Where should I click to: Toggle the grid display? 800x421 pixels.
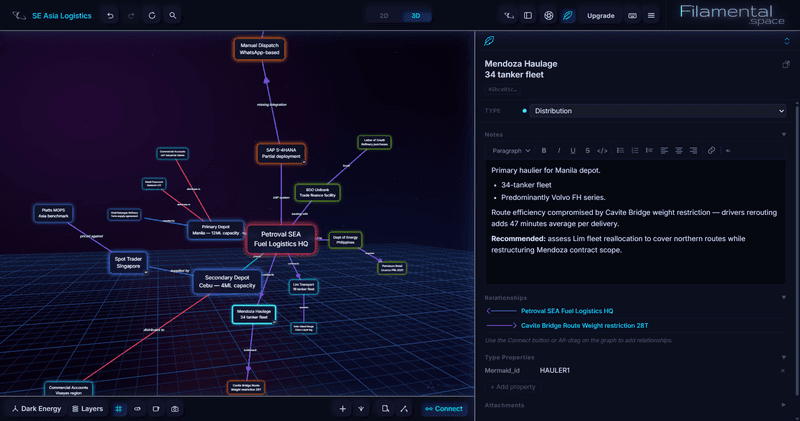click(x=119, y=409)
